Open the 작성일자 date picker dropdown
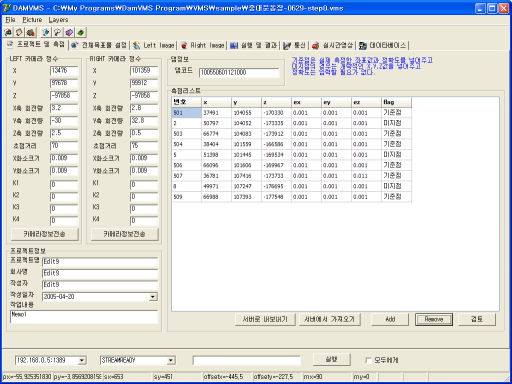Screen dimensions: 512x384 (x=153, y=297)
